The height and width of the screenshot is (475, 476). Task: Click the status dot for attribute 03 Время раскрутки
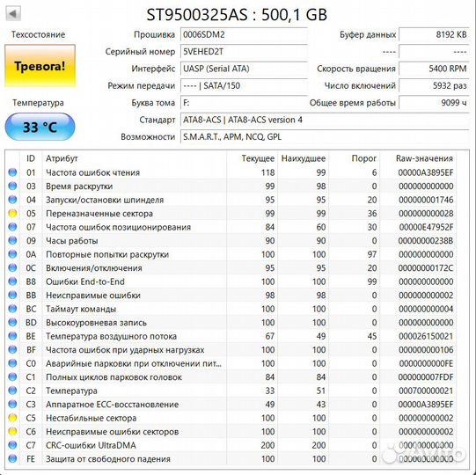(x=12, y=186)
